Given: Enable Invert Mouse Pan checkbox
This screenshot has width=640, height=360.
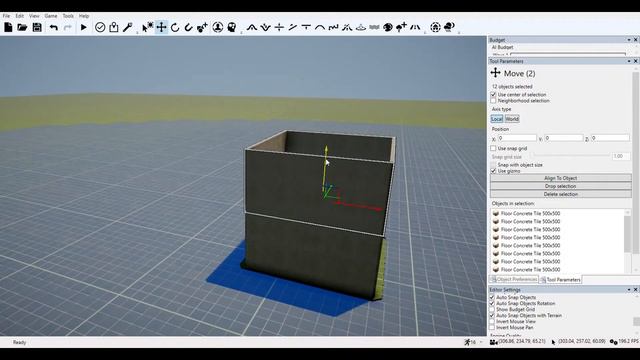Looking at the screenshot, I should pos(492,327).
